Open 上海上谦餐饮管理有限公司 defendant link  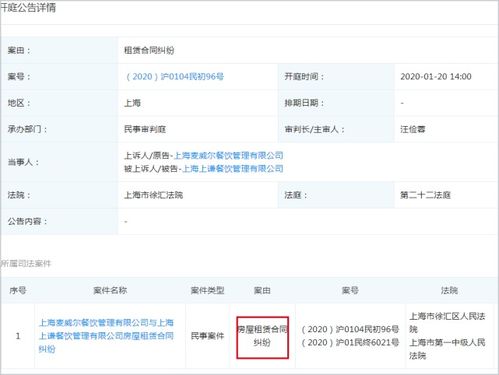point(233,169)
